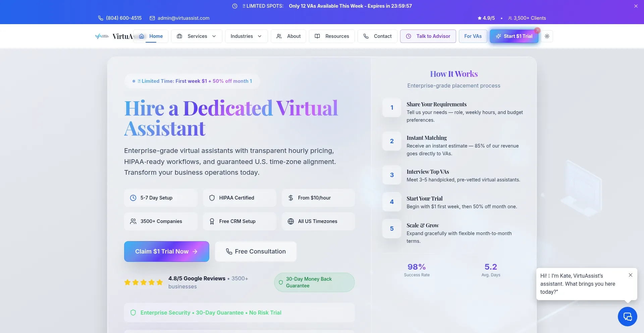This screenshot has height=333, width=644.
Task: Click the VirtuAssist logo
Action: pos(114,36)
